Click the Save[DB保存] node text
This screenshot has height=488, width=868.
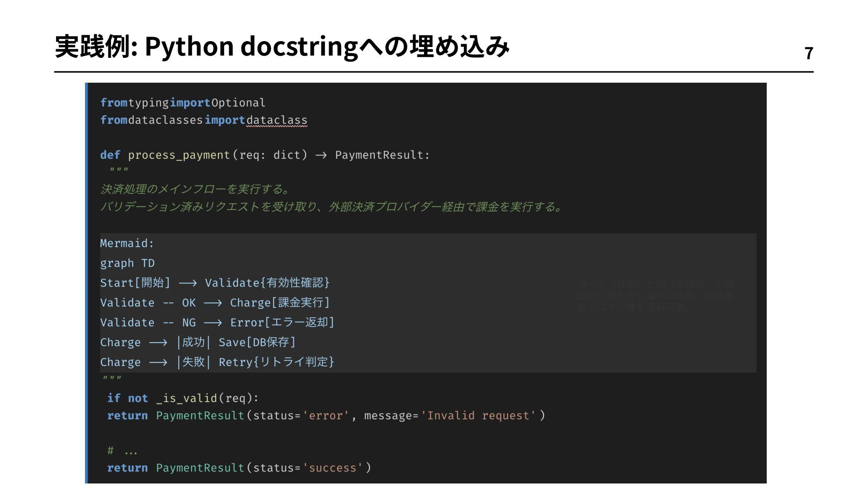coord(257,343)
